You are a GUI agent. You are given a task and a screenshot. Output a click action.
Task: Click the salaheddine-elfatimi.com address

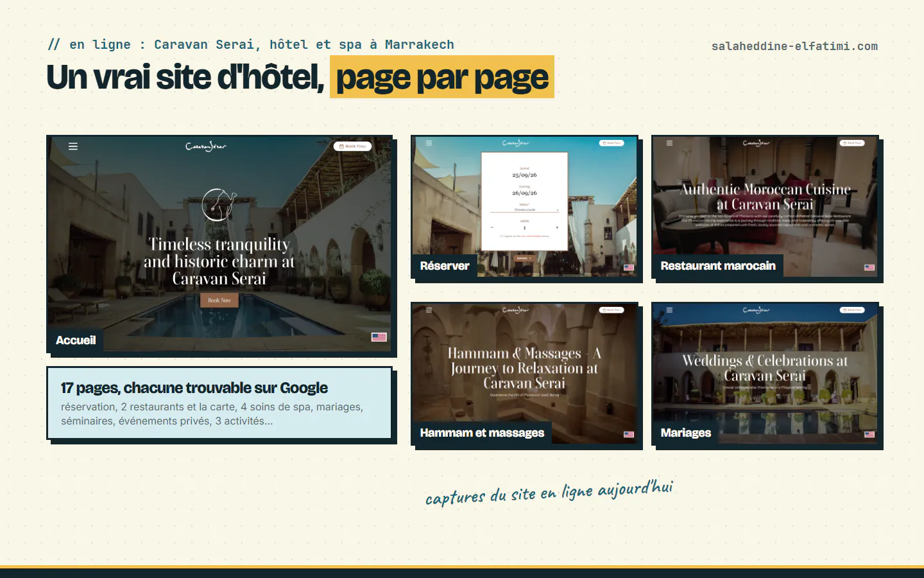point(794,46)
